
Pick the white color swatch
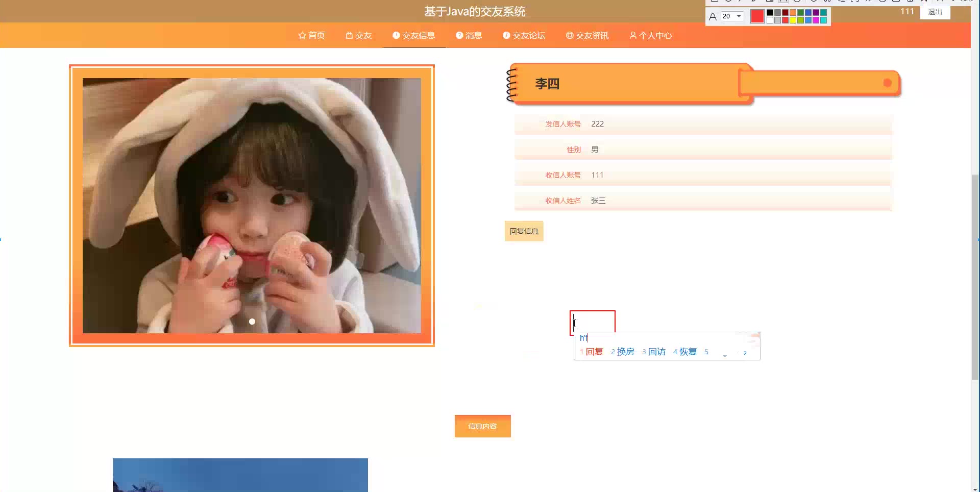770,20
